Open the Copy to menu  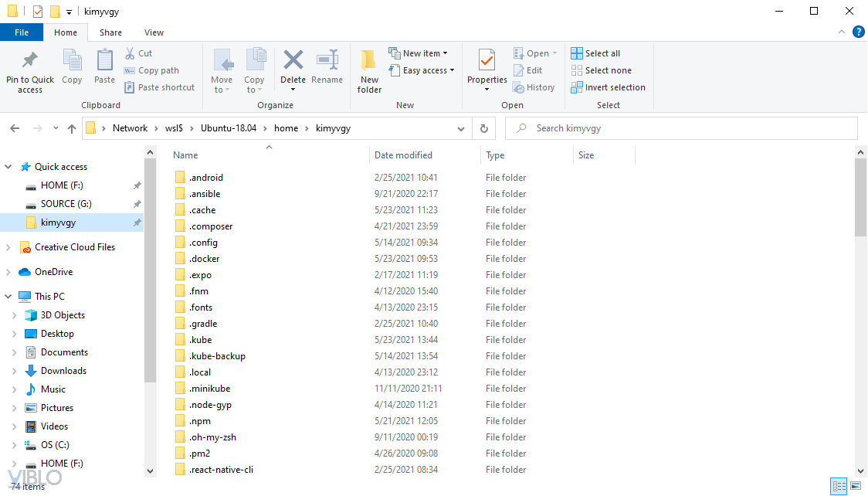pos(254,71)
